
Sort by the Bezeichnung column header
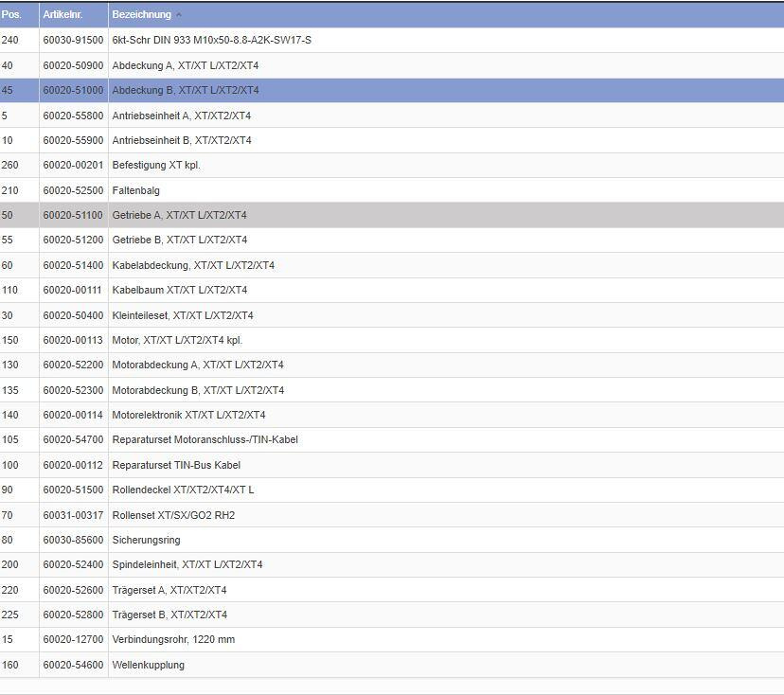[x=142, y=14]
